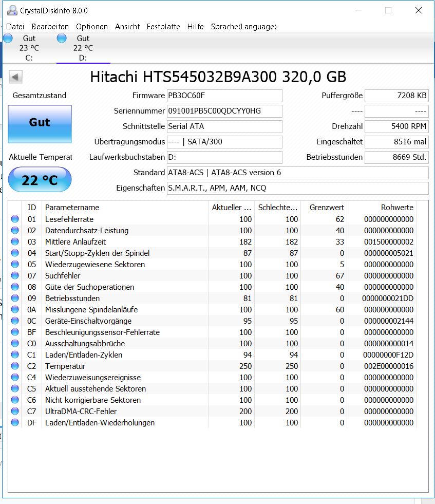435x504 pixels.
Task: Click status orb of Aktuell ausstehende Sektoren
Action: tap(15, 388)
